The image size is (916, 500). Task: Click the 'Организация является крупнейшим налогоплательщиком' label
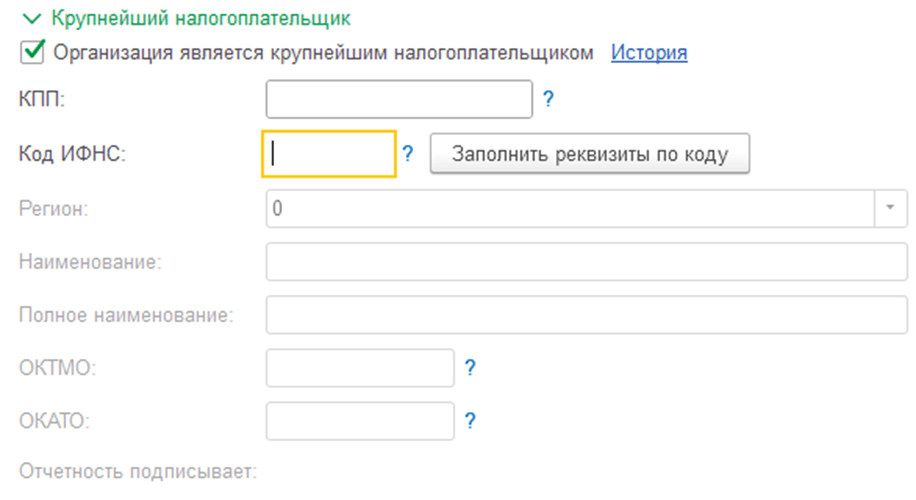pyautogui.click(x=324, y=52)
